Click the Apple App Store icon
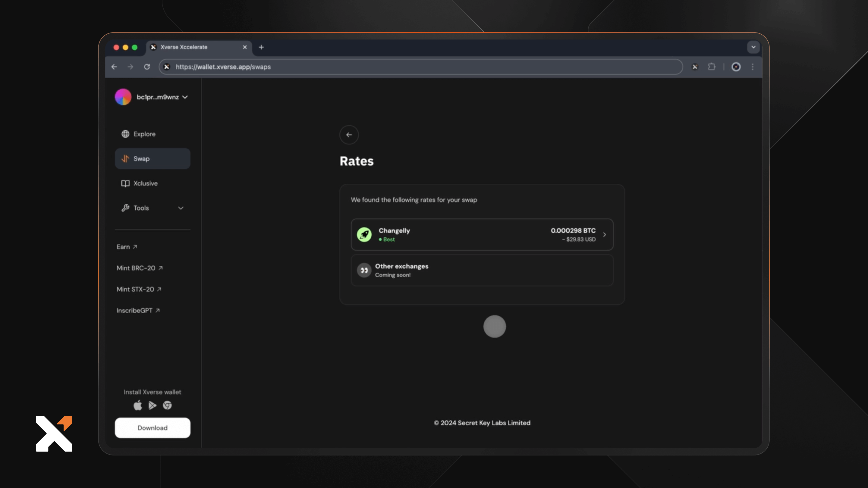This screenshot has height=488, width=868. (x=137, y=405)
